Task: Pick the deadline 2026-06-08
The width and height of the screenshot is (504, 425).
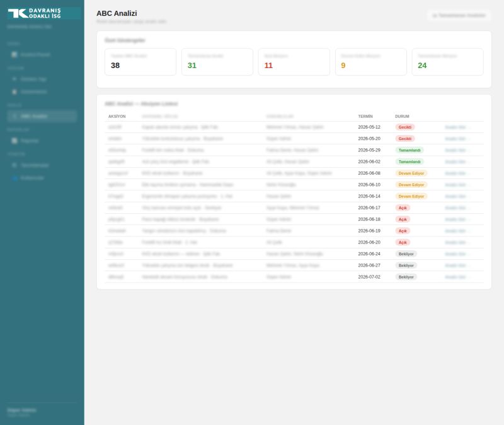Action: click(369, 173)
